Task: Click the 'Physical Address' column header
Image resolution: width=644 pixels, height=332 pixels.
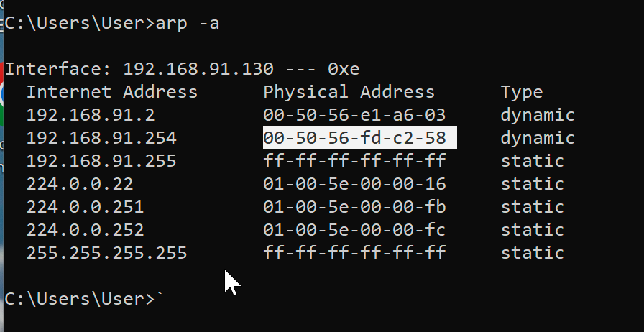Action: coord(349,92)
